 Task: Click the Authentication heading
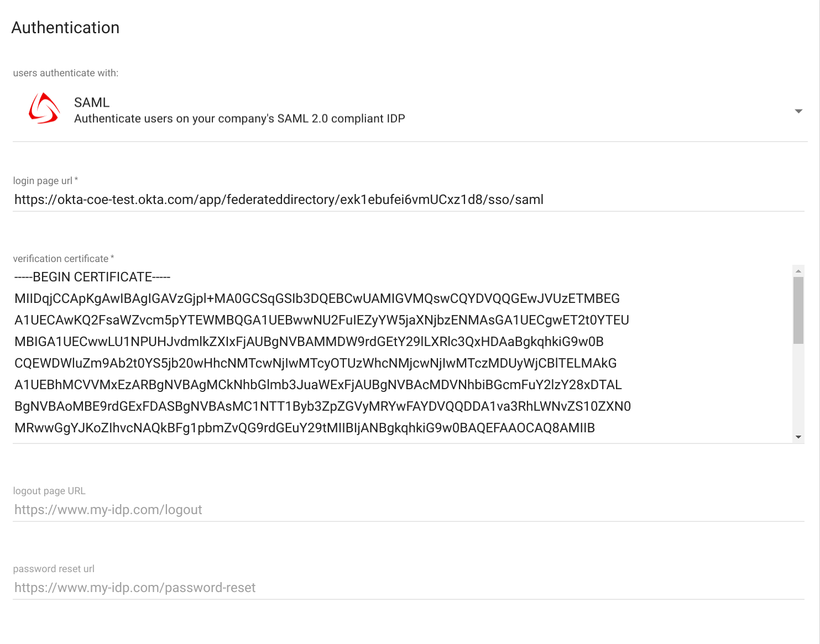[65, 27]
